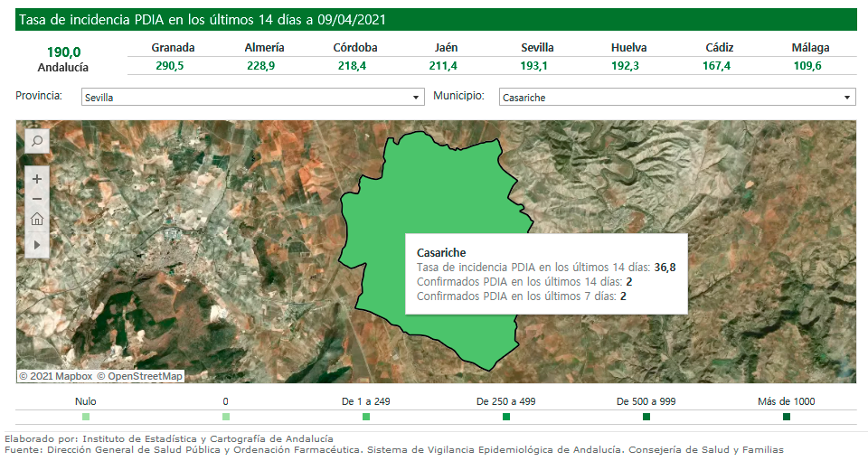Screen dimensions: 868x461
Task: Click the 'Más de 1000' legend swatch
Action: coord(787,417)
